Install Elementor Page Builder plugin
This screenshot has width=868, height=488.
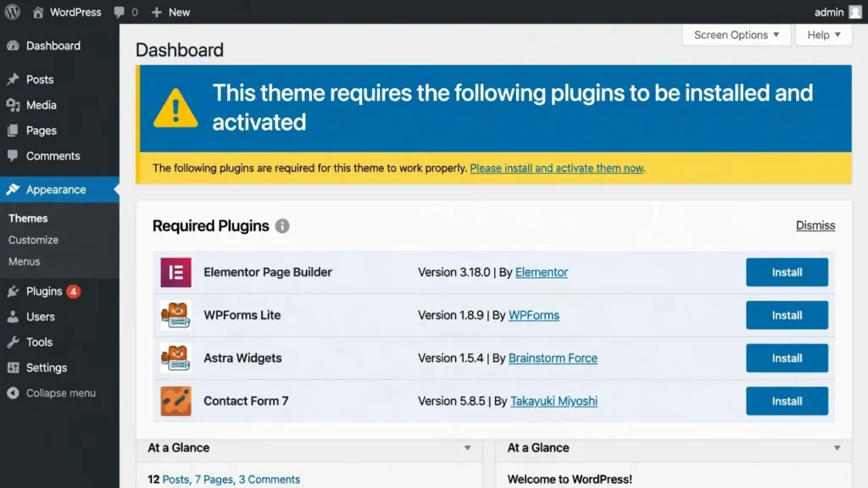(x=787, y=272)
